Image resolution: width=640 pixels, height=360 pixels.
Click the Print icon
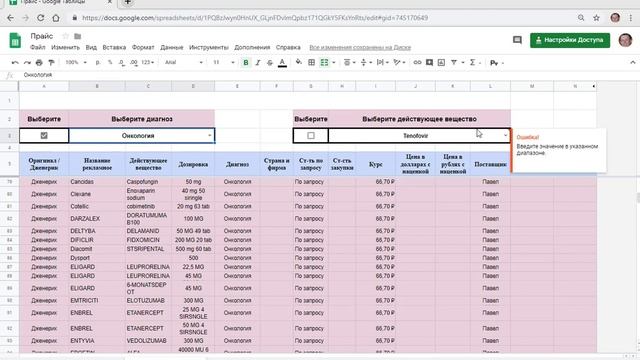[x=39, y=62]
